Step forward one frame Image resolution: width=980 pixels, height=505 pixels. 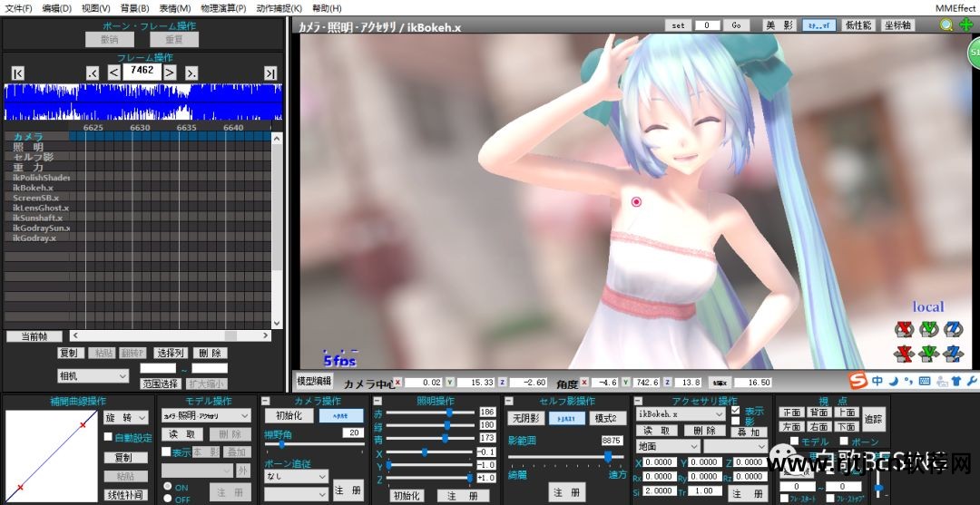[x=170, y=73]
